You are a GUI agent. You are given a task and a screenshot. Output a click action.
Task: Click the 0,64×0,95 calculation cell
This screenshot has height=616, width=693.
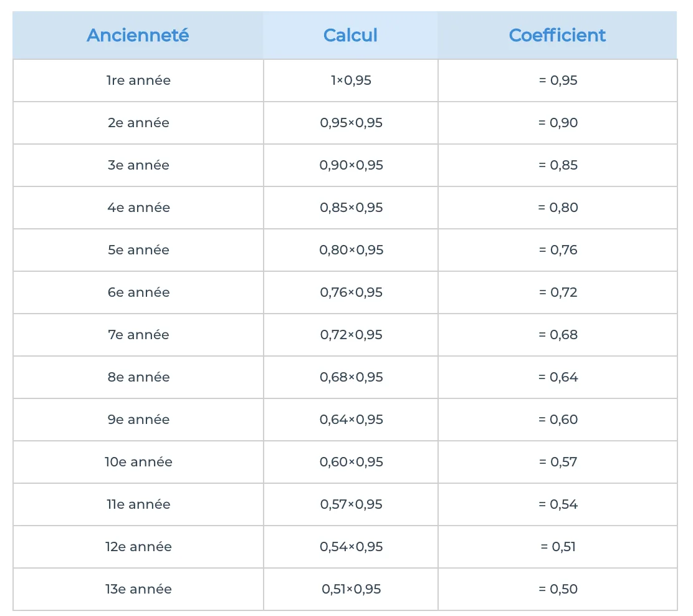tap(351, 420)
